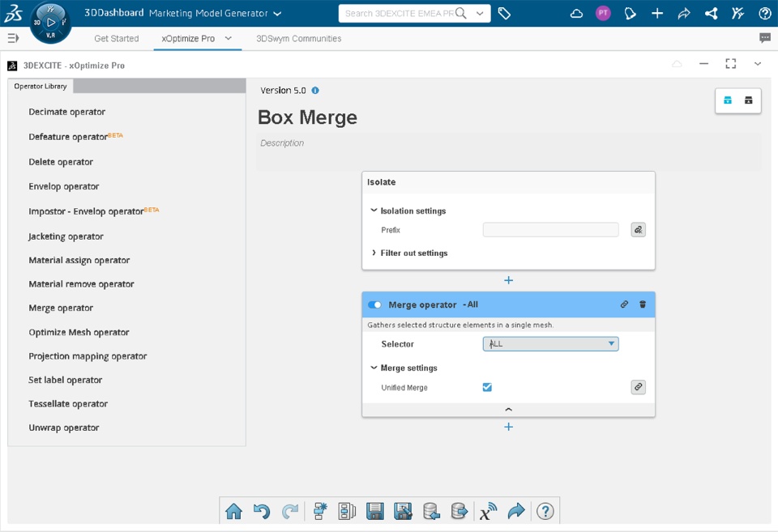Viewport: 778px width, 532px height.
Task: Open the 3DEXPERIENCE compass
Action: 50,23
